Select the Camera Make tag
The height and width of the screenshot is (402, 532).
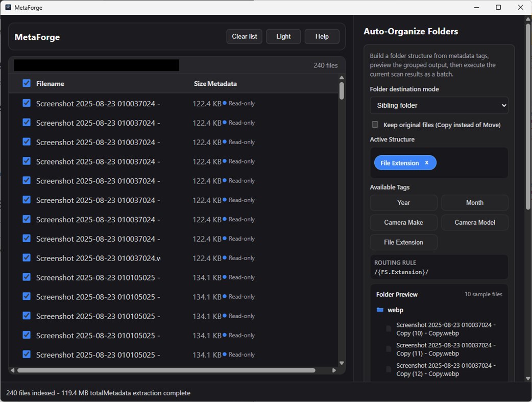click(403, 222)
